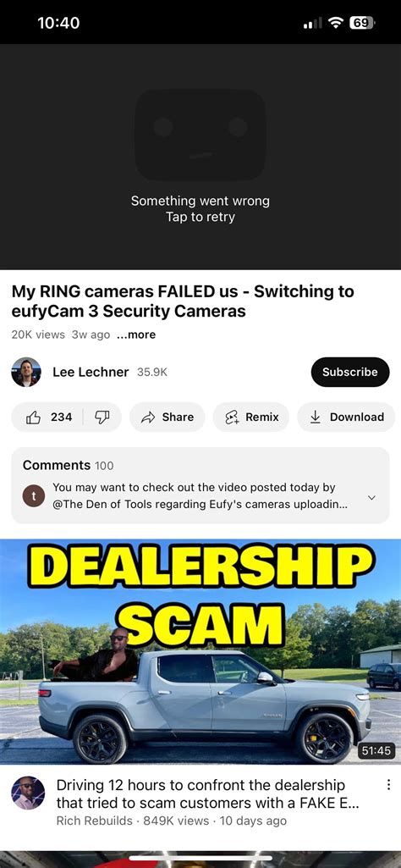The image size is (401, 868).
Task: Open the 'Driving 12 hours' video title
Action: (x=207, y=793)
